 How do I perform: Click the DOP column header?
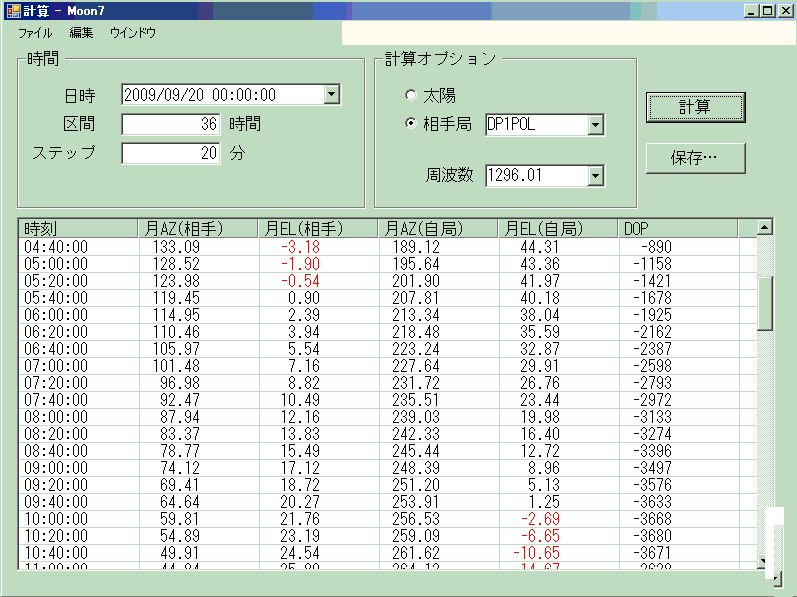(x=677, y=229)
